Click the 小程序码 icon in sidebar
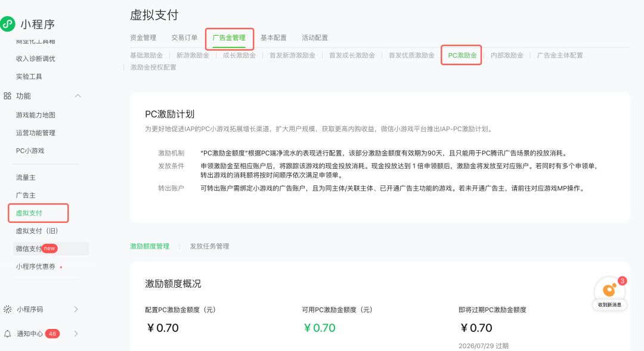 coord(7,309)
